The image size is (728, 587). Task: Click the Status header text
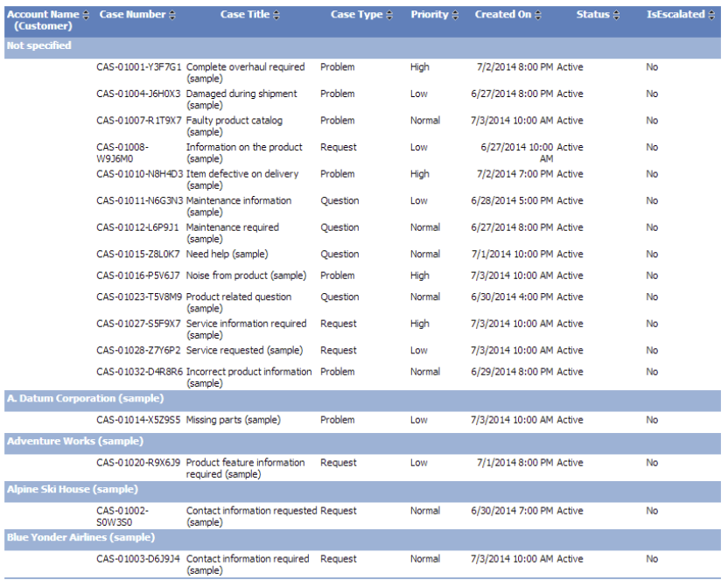(593, 14)
